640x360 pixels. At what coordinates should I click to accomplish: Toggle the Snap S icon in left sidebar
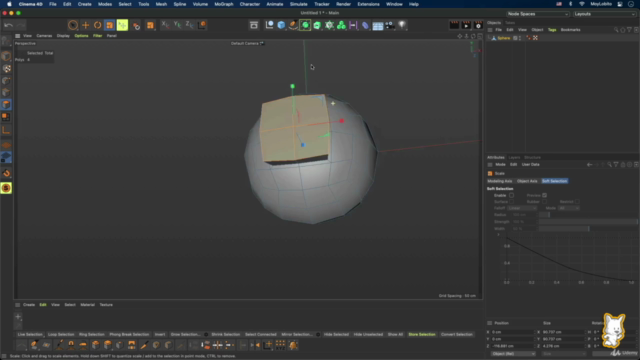pyautogui.click(x=6, y=188)
